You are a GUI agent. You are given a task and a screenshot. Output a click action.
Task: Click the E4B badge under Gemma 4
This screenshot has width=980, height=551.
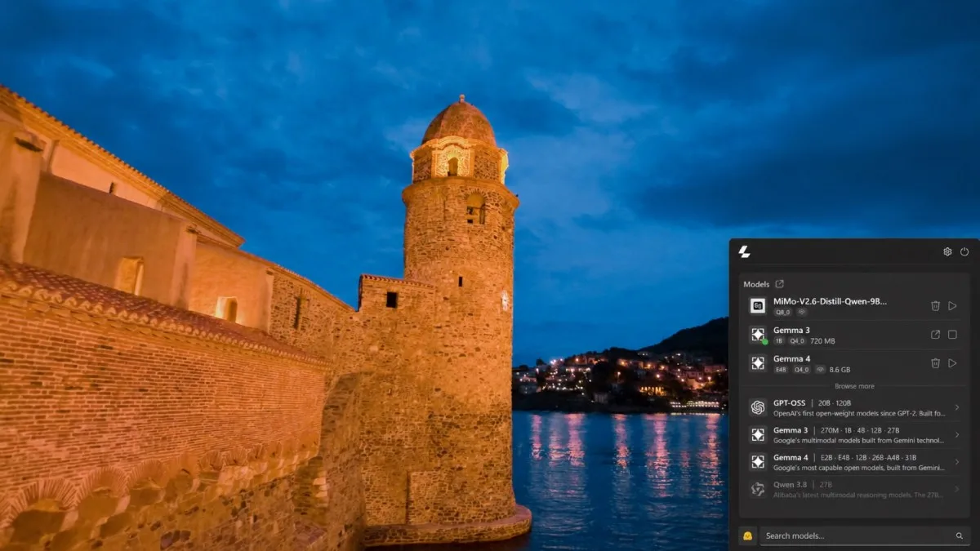[x=781, y=369]
